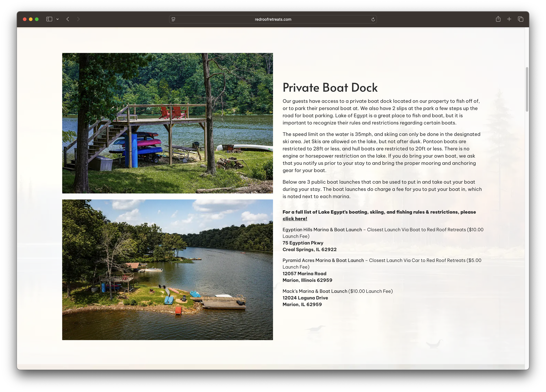The height and width of the screenshot is (392, 546).
Task: Expand the sidebar options dropdown arrow
Action: (57, 19)
